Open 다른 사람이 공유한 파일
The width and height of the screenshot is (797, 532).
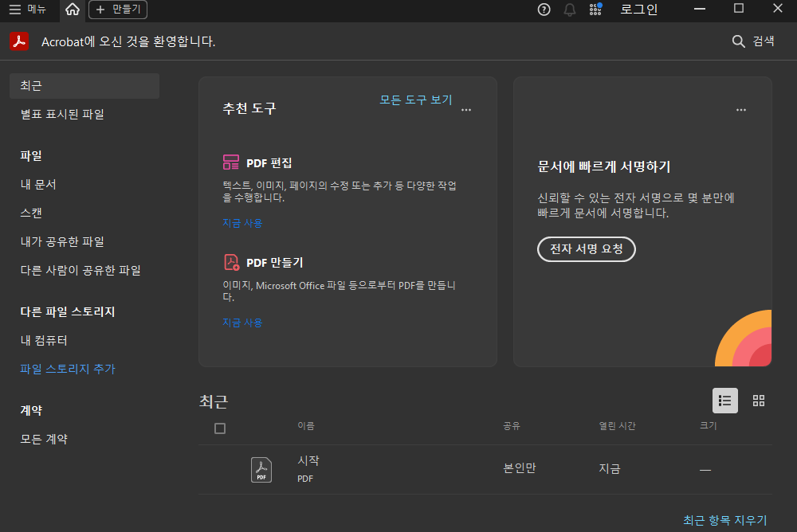tap(80, 270)
